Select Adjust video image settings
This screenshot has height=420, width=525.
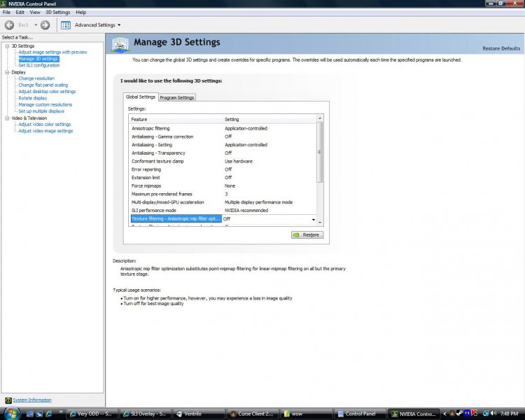click(45, 131)
